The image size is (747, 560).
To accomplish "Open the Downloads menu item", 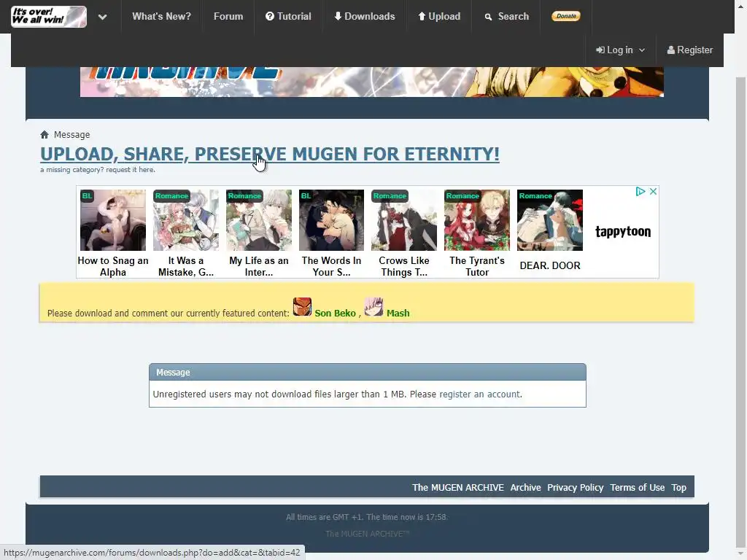I will coord(365,16).
